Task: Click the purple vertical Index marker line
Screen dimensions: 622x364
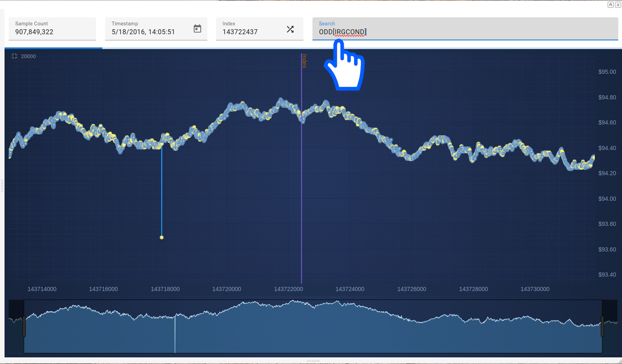Action: (x=301, y=186)
